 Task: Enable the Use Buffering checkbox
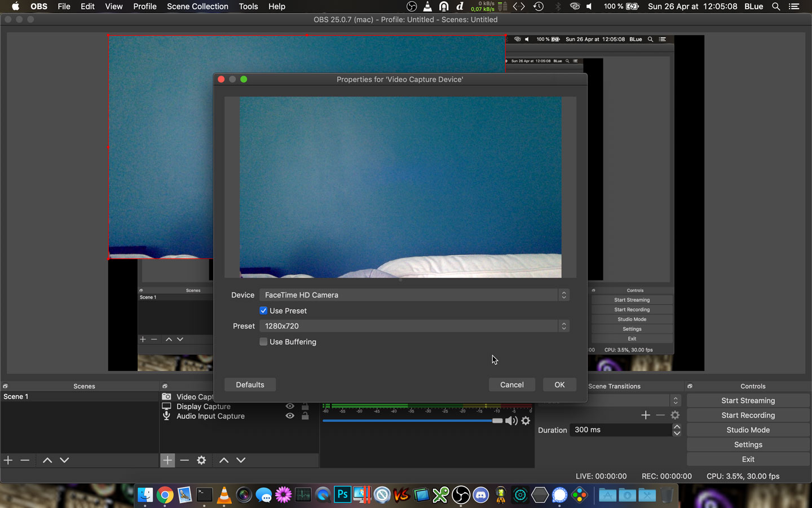click(x=263, y=341)
